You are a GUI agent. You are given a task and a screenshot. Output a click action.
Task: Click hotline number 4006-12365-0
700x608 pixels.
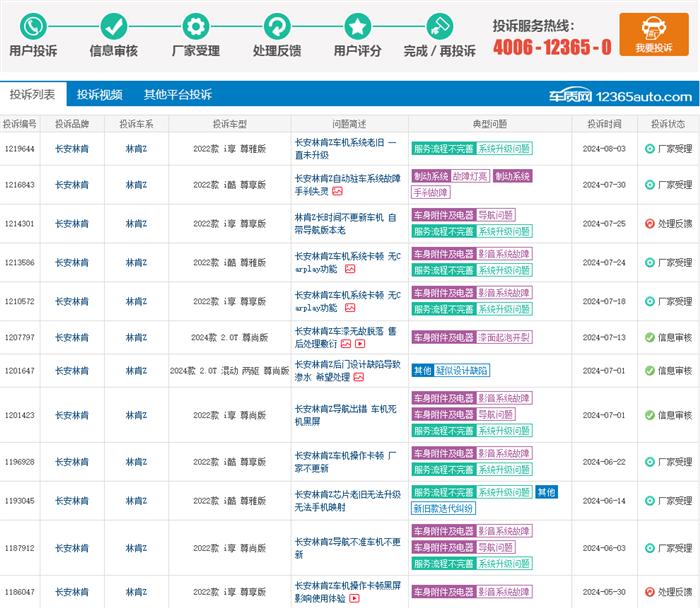[x=552, y=46]
